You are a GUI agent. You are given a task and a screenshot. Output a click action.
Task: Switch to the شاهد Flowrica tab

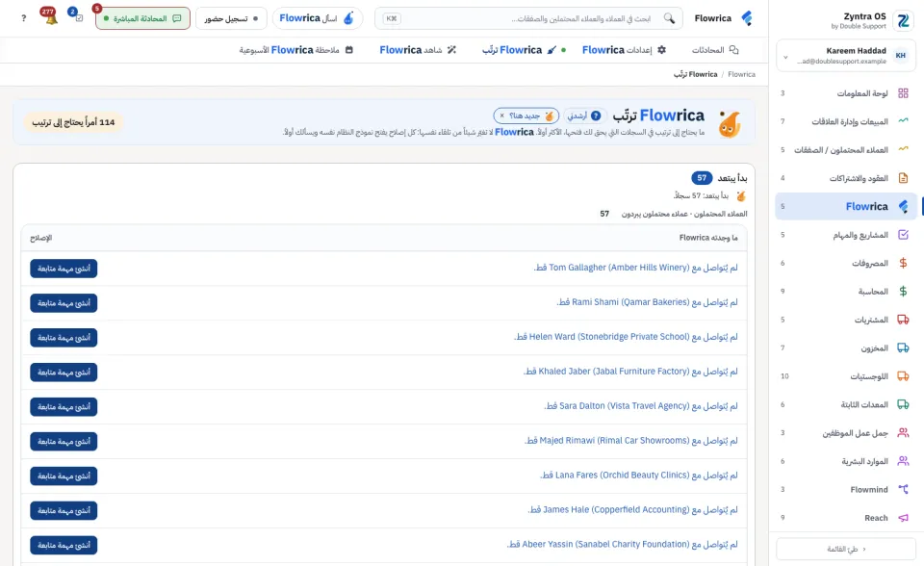click(418, 50)
